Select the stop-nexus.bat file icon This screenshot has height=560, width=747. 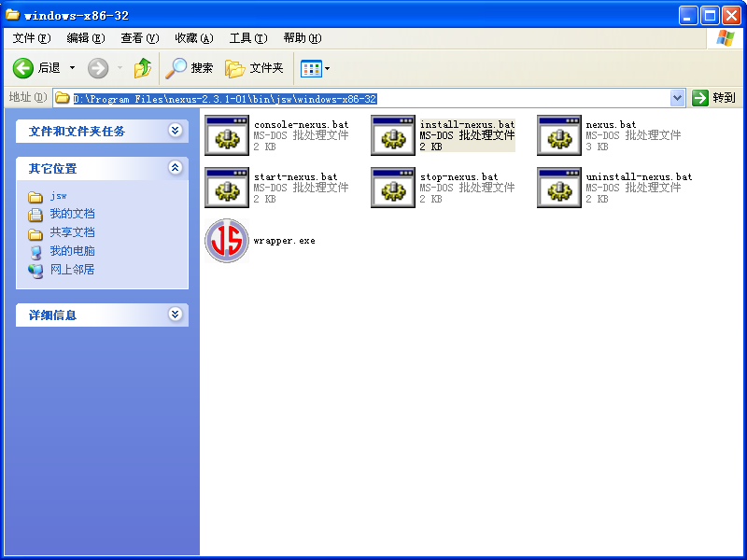pyautogui.click(x=393, y=188)
